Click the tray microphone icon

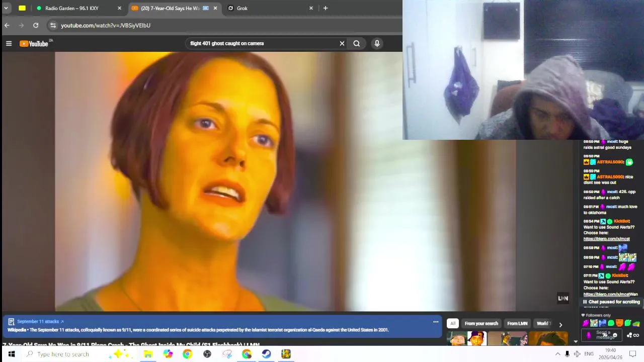click(567, 354)
